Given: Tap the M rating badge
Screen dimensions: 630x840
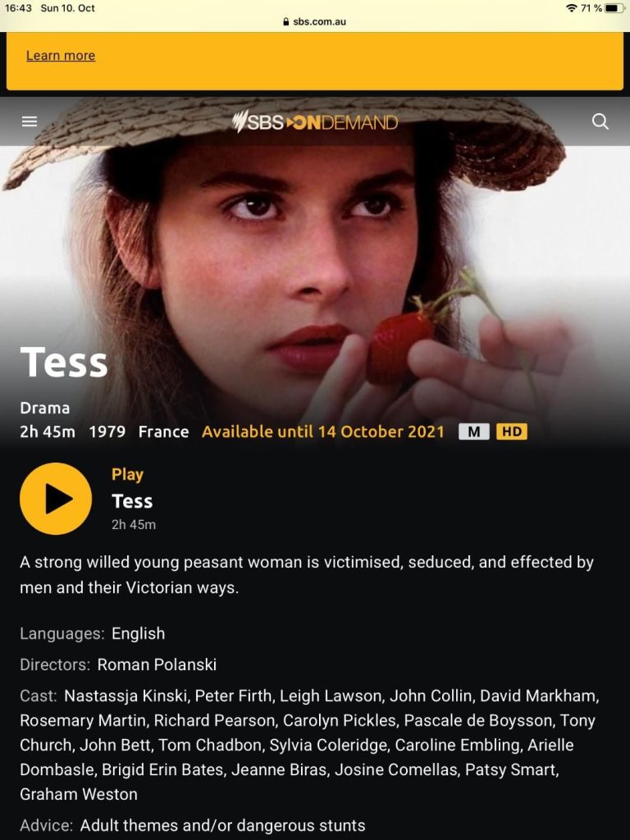Looking at the screenshot, I should pos(473,431).
